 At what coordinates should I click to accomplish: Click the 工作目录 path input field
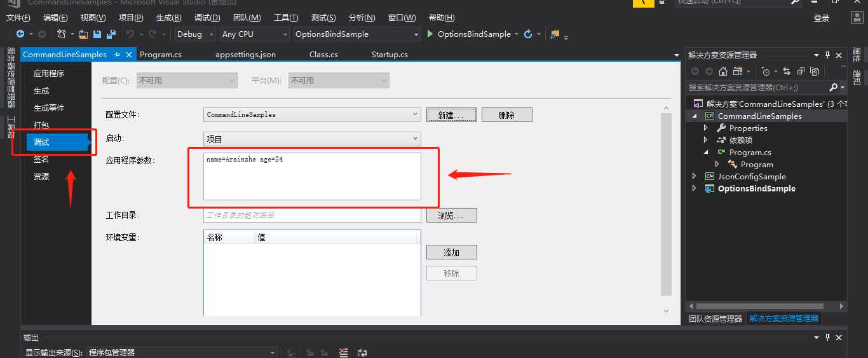pyautogui.click(x=312, y=216)
